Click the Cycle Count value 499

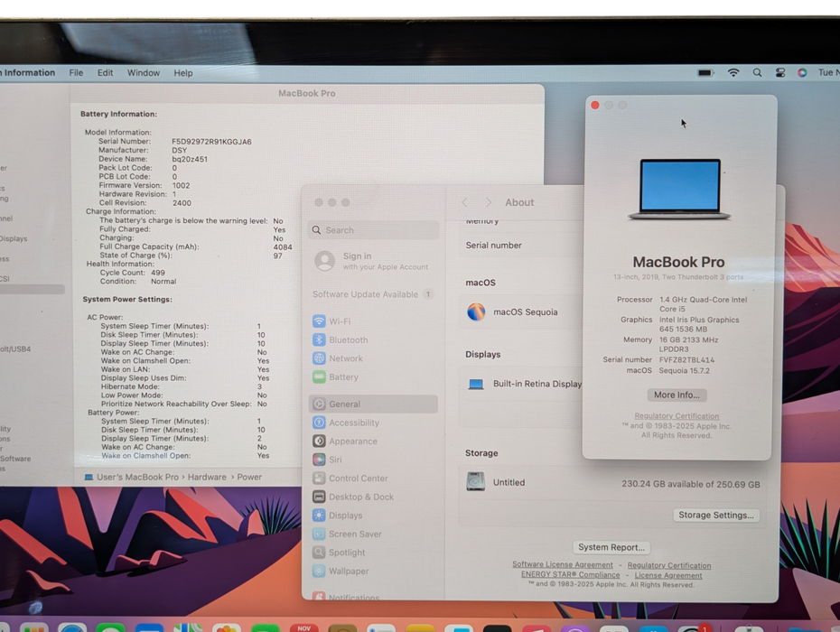pyautogui.click(x=157, y=273)
